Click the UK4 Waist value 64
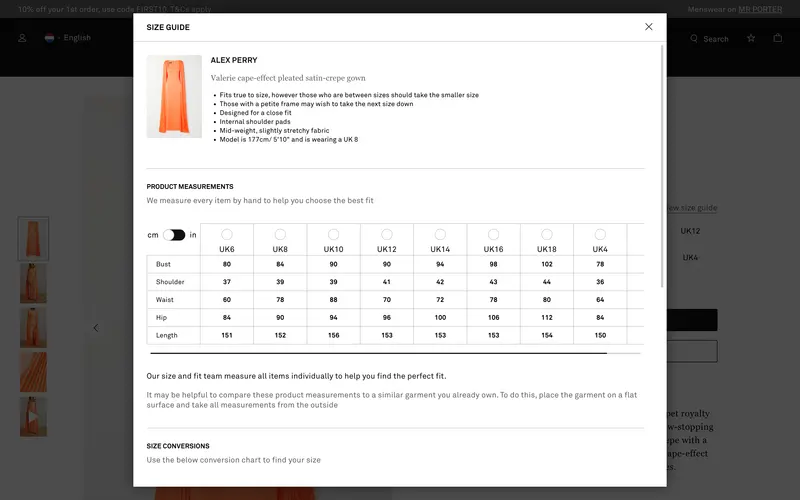Screen dimensions: 800x500 click(x=600, y=299)
